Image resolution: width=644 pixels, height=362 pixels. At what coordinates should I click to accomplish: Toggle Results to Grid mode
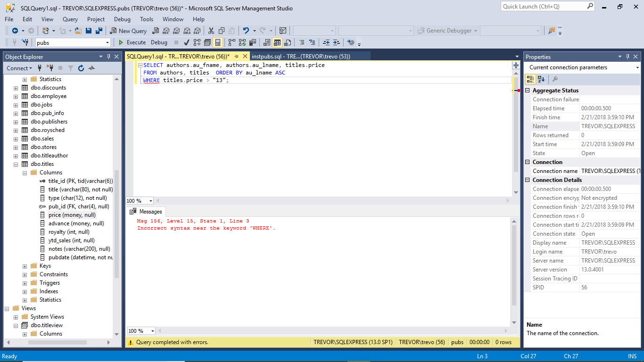coord(277,42)
